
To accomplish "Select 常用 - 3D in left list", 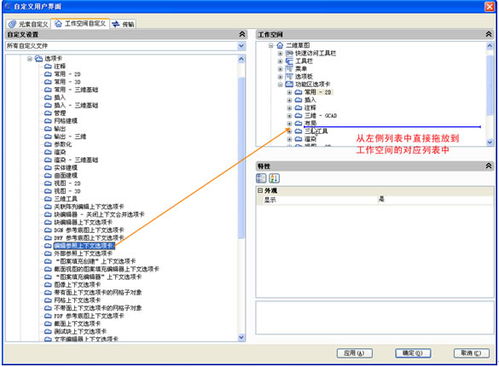I will [x=67, y=82].
